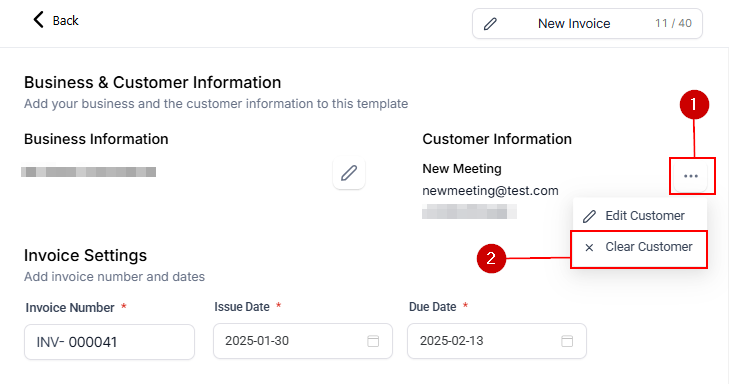Click the pencil icon beside New Invoice title

pos(490,24)
